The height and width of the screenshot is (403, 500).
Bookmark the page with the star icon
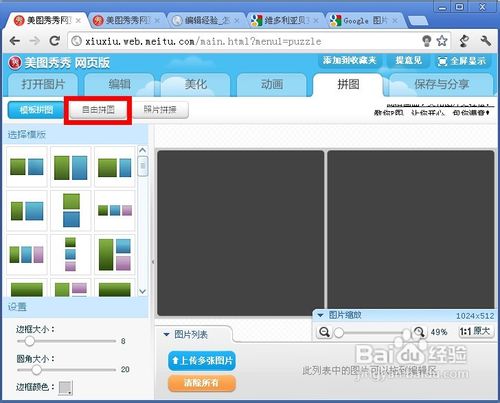pos(442,41)
